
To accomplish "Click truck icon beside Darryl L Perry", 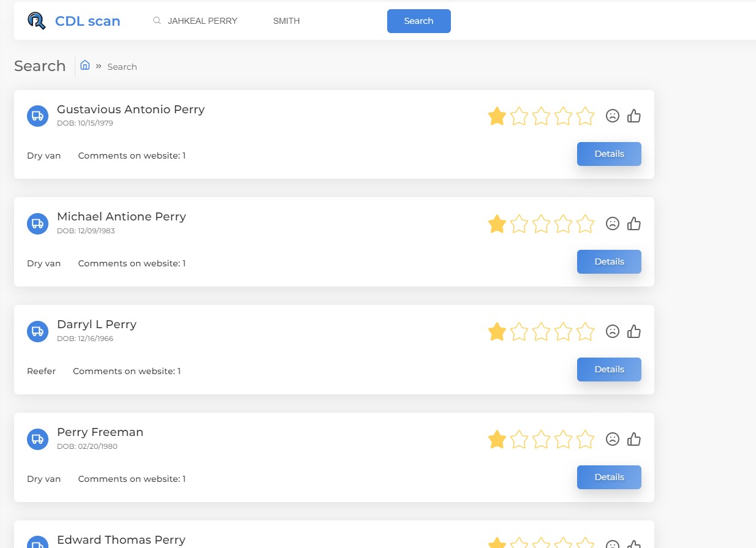I will point(37,331).
